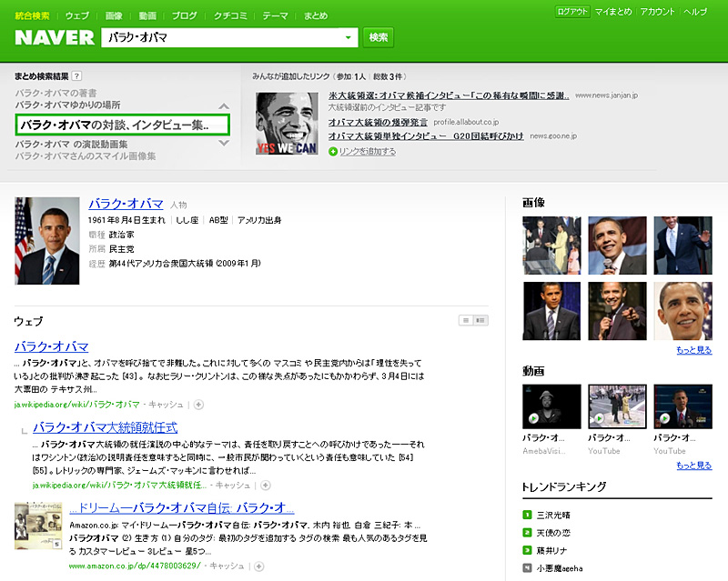Click もっと見る under the 画像 section
The height and width of the screenshot is (581, 728).
694,350
